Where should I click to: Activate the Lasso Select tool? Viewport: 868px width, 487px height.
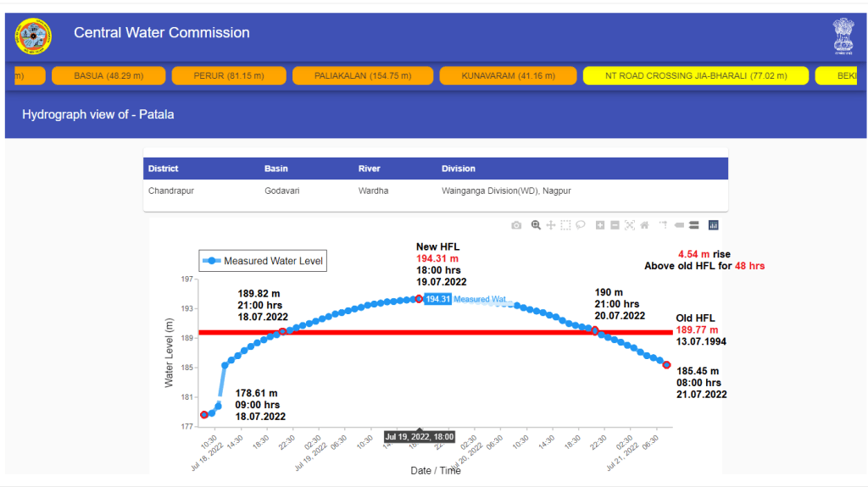581,225
